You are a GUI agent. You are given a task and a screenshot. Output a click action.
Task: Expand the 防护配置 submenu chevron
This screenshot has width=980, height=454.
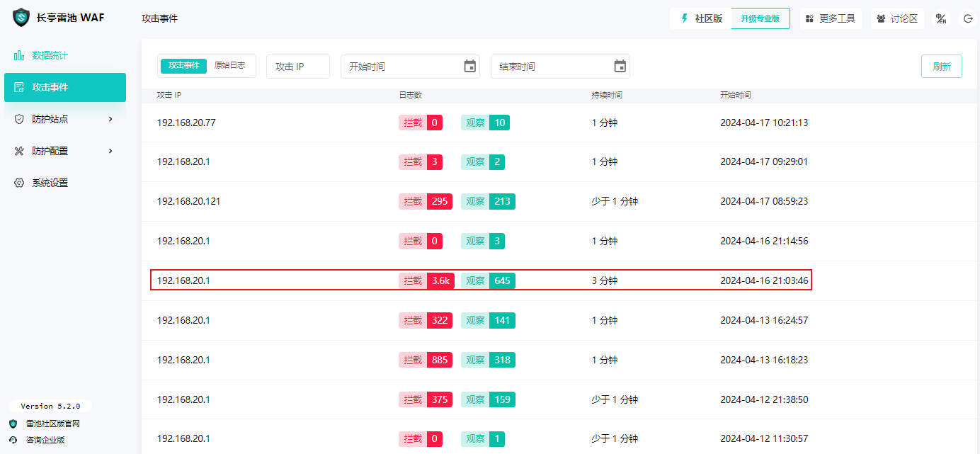tap(110, 151)
